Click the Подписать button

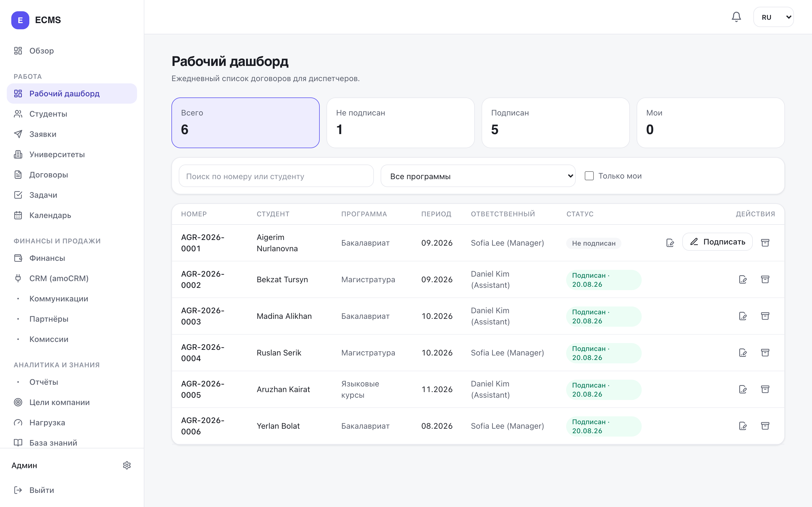(x=717, y=242)
